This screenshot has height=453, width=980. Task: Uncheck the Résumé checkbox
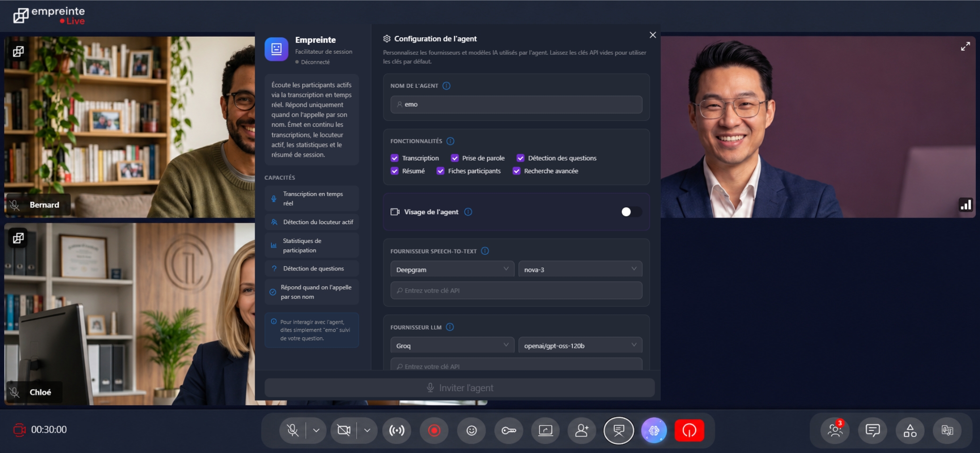coord(395,171)
